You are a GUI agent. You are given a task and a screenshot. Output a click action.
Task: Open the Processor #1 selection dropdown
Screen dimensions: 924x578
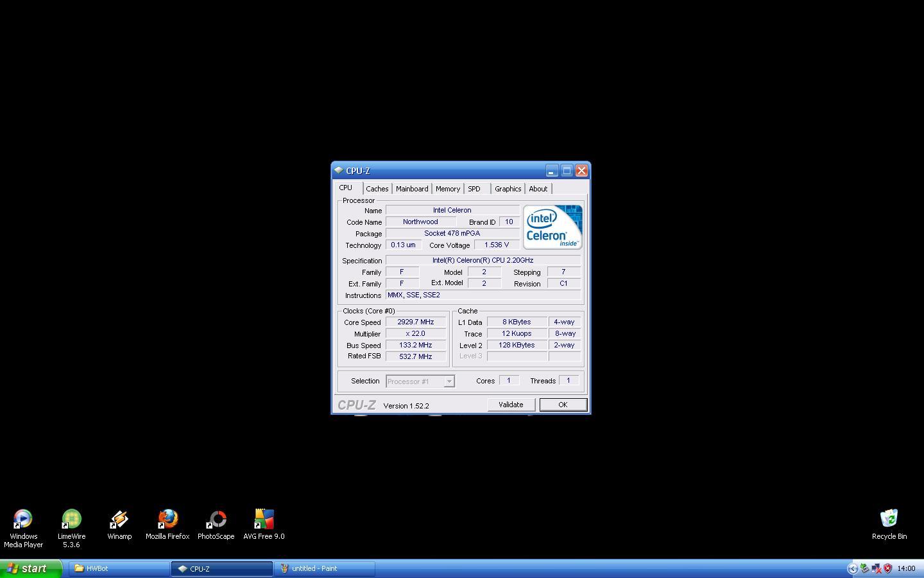pyautogui.click(x=420, y=381)
